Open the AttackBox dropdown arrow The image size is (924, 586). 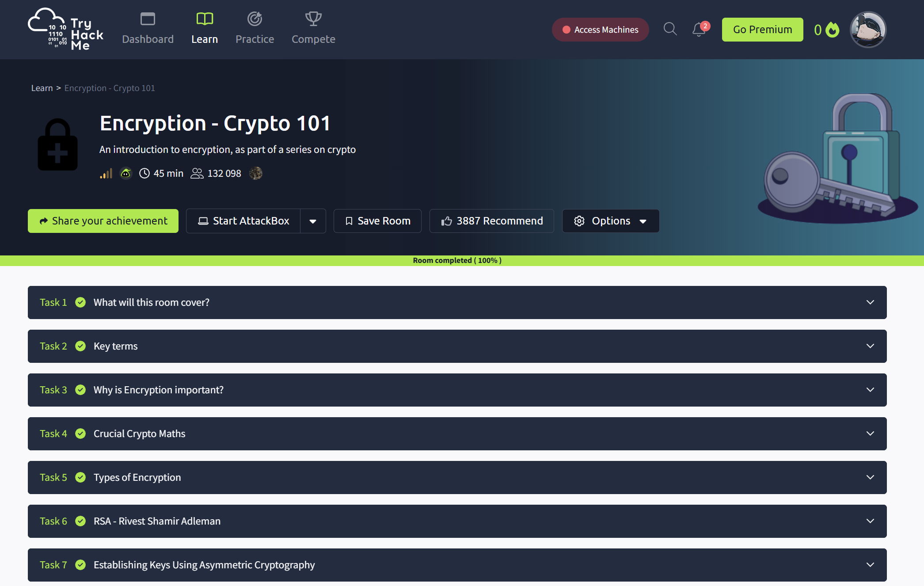click(x=313, y=221)
